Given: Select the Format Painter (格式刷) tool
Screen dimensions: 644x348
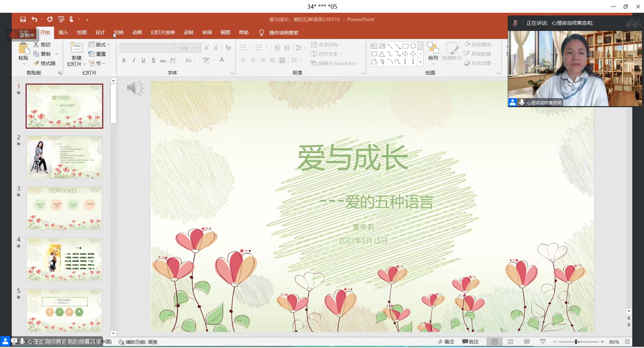Looking at the screenshot, I should 46,63.
